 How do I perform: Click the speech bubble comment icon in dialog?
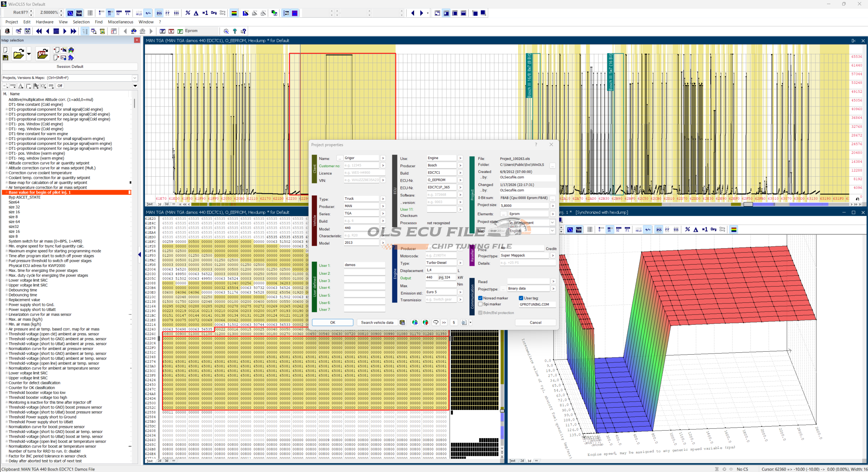tap(436, 322)
